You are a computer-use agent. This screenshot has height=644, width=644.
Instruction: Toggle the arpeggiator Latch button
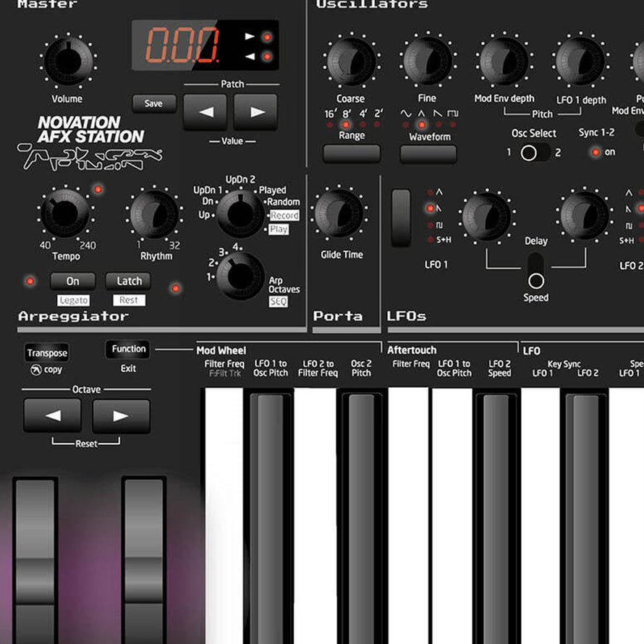point(129,281)
